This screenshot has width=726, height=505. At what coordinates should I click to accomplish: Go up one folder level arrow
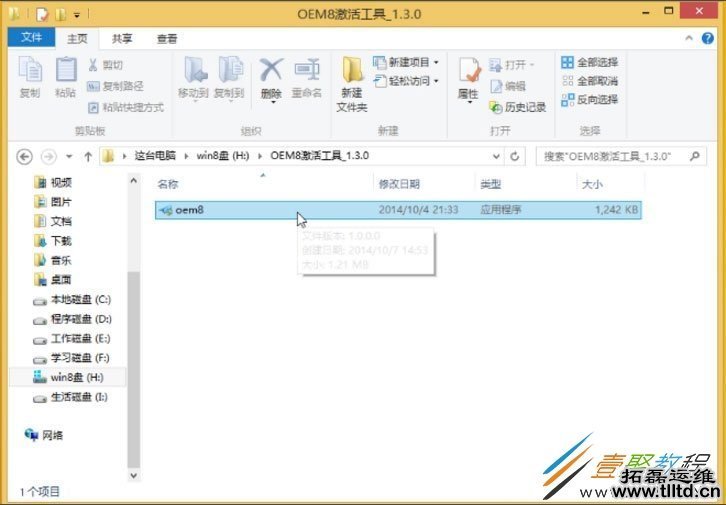[88, 156]
